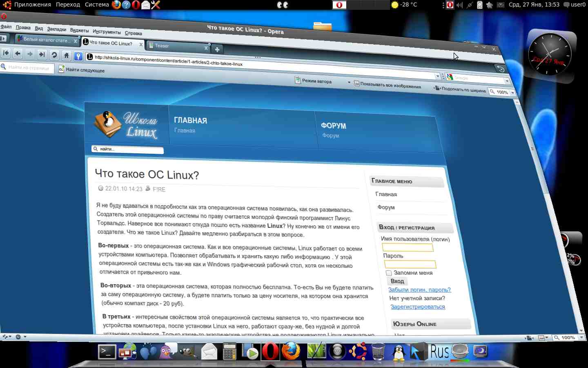Toggle the Opera side panel button
Viewport: 588px width, 368px height.
(x=3, y=38)
